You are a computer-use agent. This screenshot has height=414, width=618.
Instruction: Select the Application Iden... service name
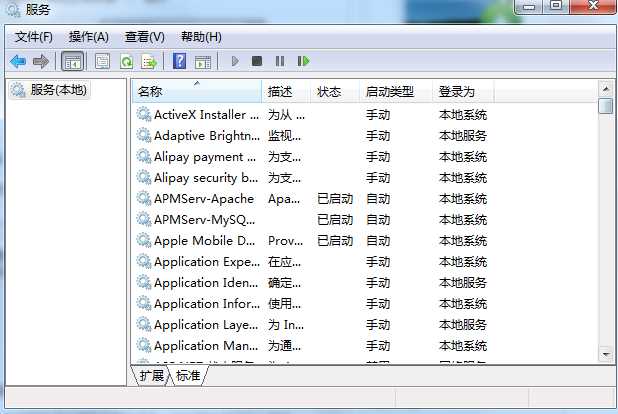point(206,283)
